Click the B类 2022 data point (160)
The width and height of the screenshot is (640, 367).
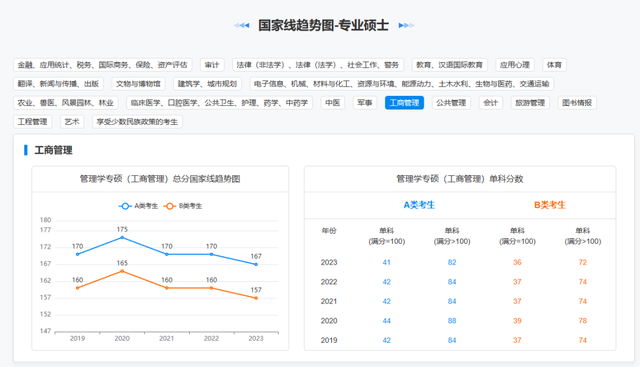pos(211,288)
